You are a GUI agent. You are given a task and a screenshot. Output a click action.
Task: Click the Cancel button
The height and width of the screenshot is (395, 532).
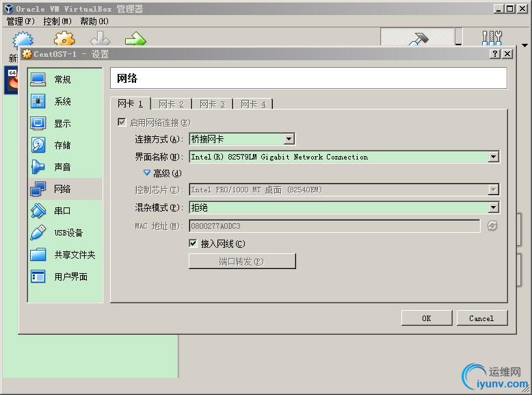coord(482,318)
